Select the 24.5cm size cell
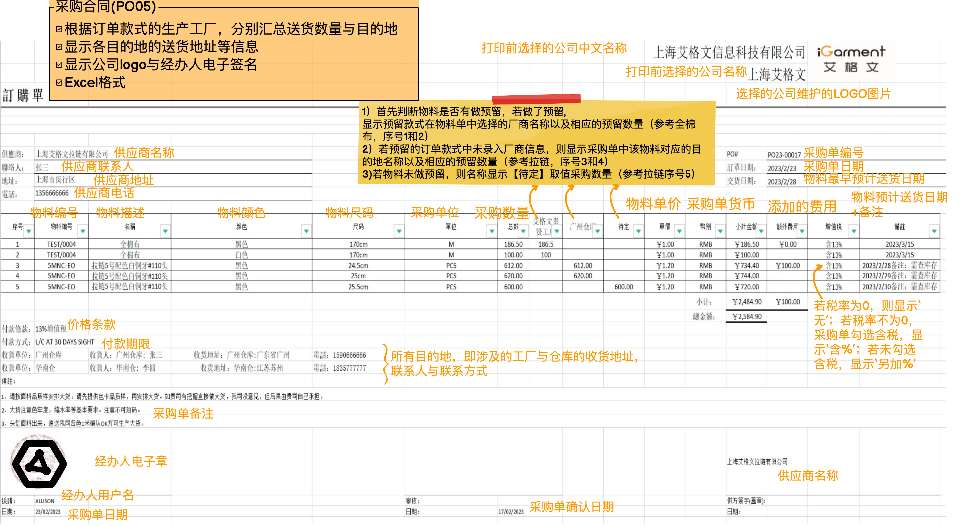 (358, 266)
